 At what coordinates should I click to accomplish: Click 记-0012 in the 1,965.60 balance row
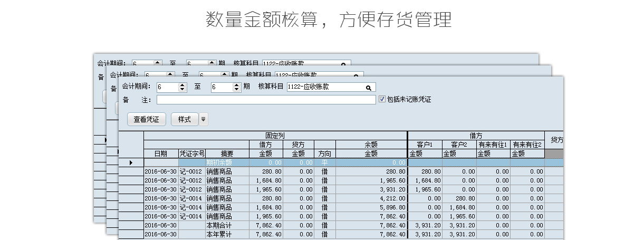click(192, 180)
